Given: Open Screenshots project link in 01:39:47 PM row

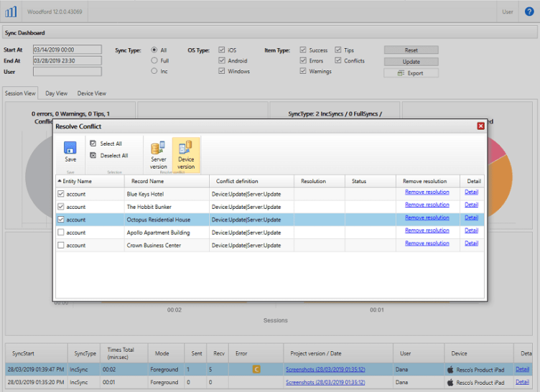Looking at the screenshot, I should coord(325,370).
